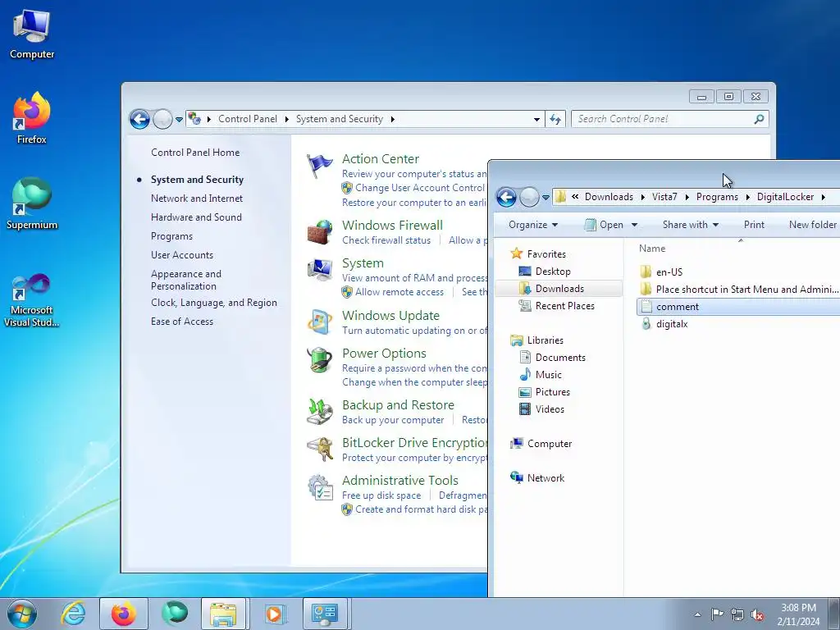Screen dimensions: 840x630
Task: Click the Action Center flag icon
Action: [x=319, y=166]
